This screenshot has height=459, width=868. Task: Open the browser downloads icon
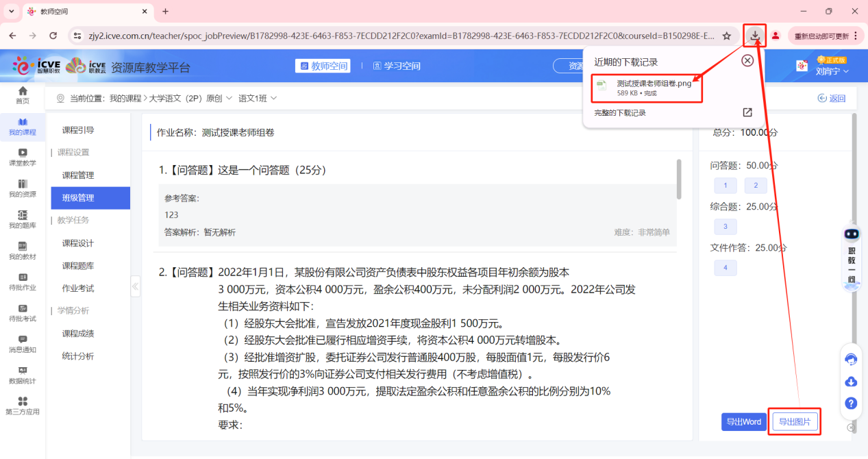tap(754, 35)
